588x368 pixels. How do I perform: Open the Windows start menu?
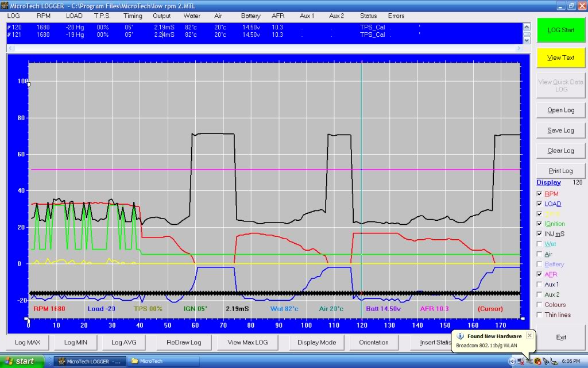pyautogui.click(x=22, y=361)
